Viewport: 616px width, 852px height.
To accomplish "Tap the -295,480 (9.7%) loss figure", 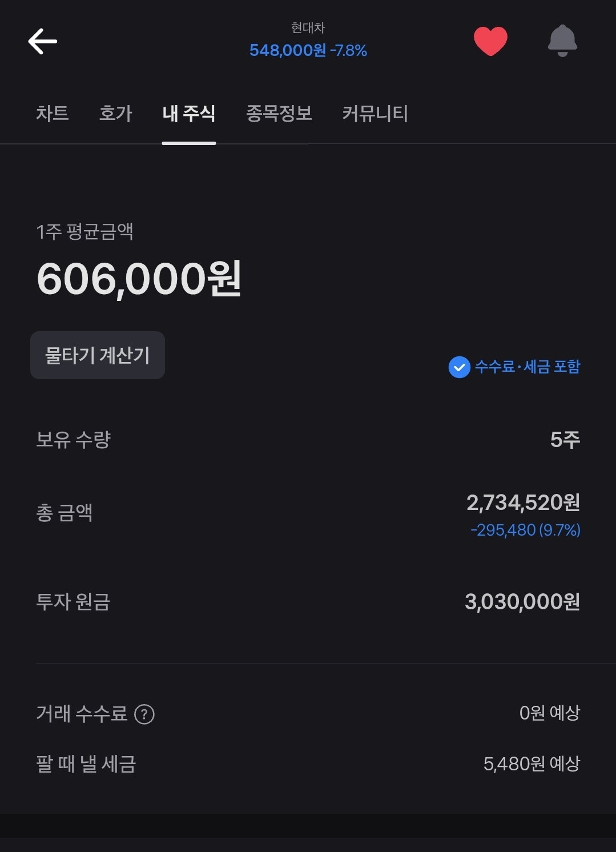I will [x=525, y=530].
